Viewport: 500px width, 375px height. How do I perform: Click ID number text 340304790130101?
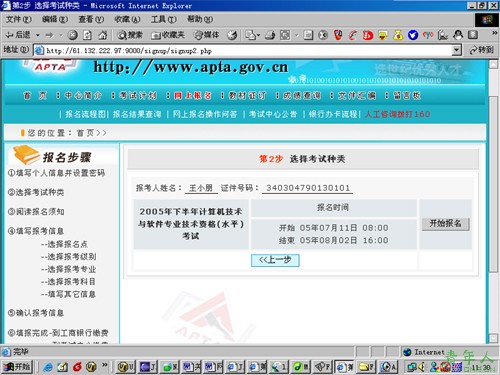point(308,188)
